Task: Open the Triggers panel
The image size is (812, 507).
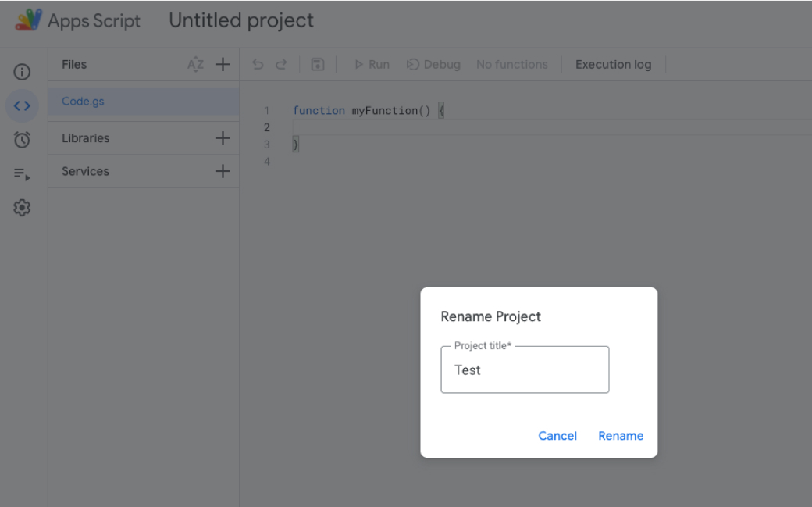Action: 22,139
